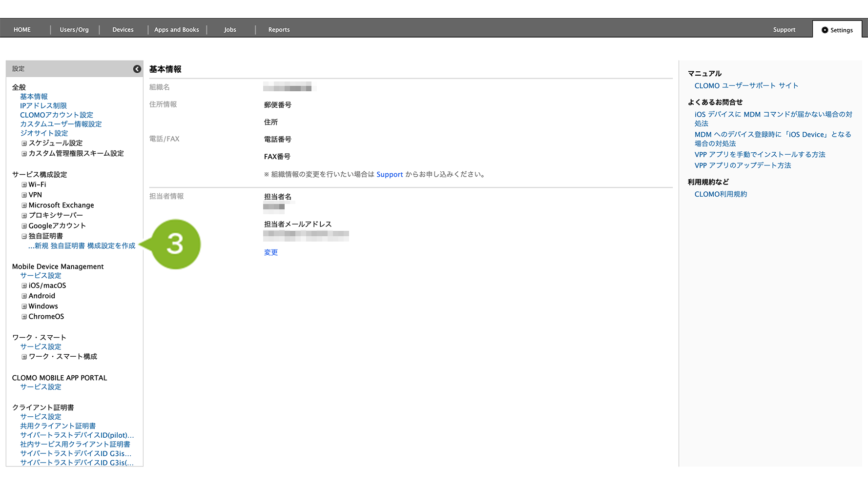Screen dimensions: 868x488
Task: Expand the Android settings node
Action: 24,296
